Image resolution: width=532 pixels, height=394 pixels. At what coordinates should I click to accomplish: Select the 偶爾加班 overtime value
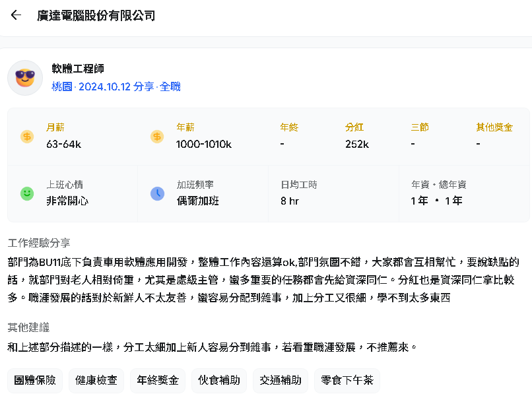coord(197,201)
